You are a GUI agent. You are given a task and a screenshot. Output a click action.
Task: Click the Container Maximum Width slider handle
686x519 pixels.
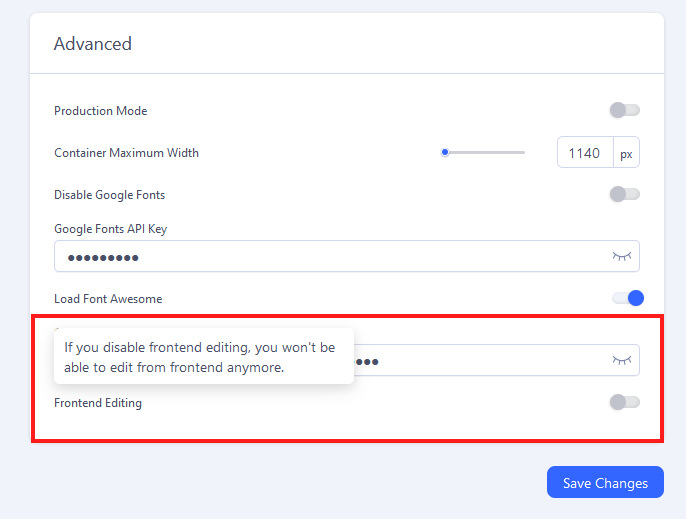point(445,153)
